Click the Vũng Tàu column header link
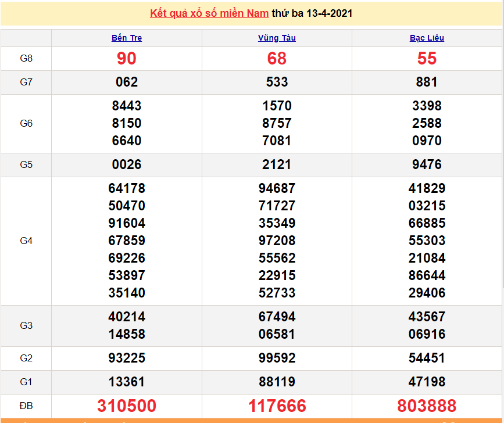The image size is (504, 423). (277, 38)
